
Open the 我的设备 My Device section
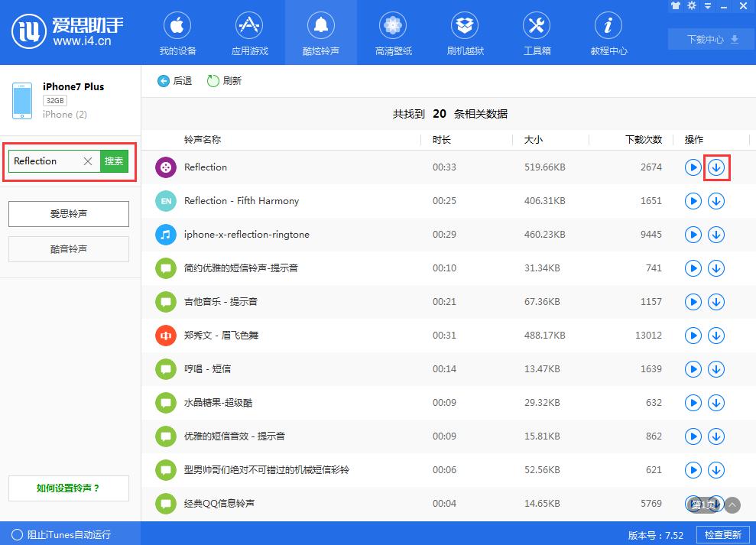click(x=177, y=32)
